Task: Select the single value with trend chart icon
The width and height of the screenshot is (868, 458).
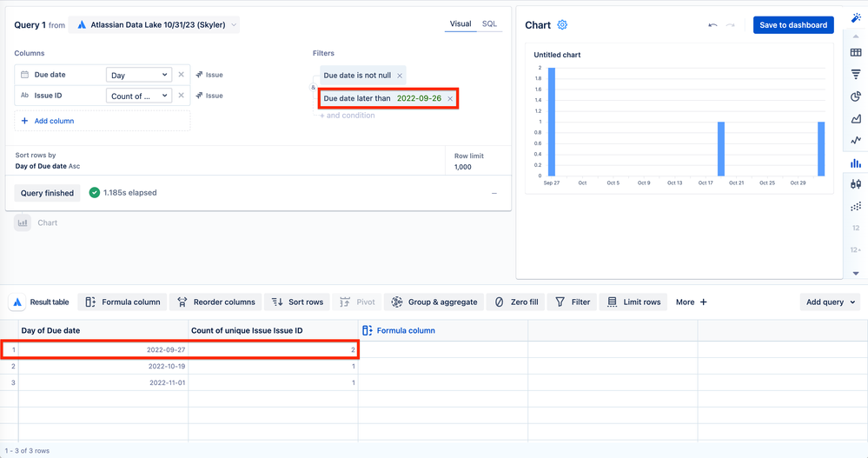Action: [x=856, y=249]
